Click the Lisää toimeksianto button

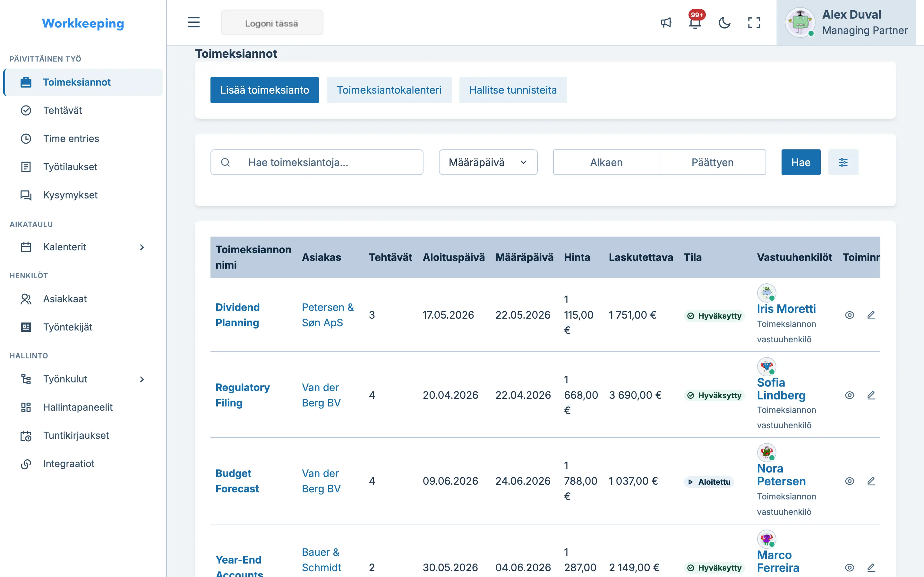[x=264, y=90]
